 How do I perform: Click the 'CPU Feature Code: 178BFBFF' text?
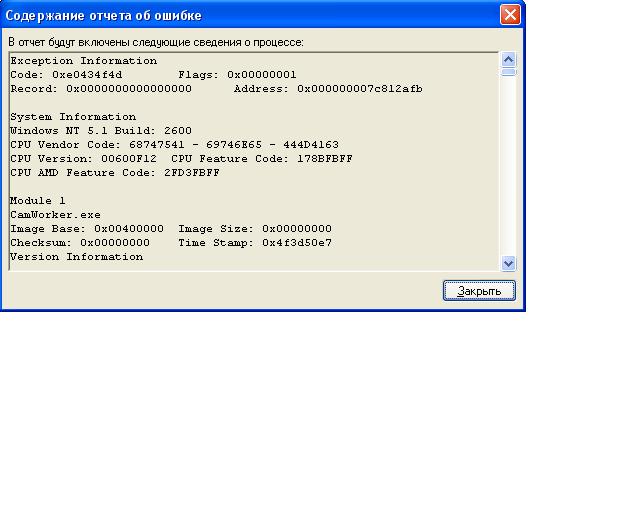tap(262, 159)
